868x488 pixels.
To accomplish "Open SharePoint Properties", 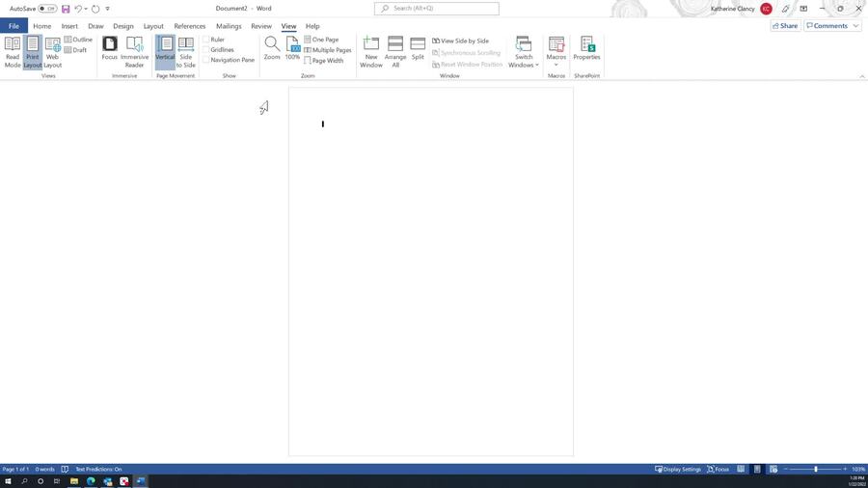I will (x=586, y=48).
